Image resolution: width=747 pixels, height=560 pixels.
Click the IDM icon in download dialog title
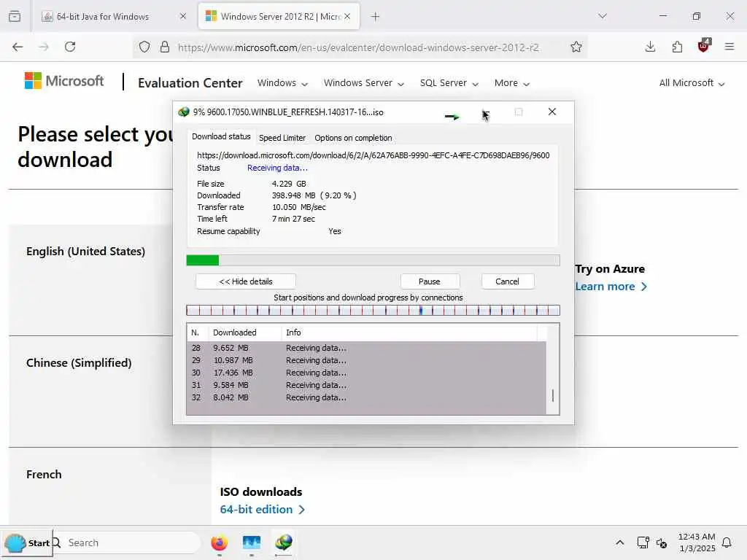[x=184, y=112]
